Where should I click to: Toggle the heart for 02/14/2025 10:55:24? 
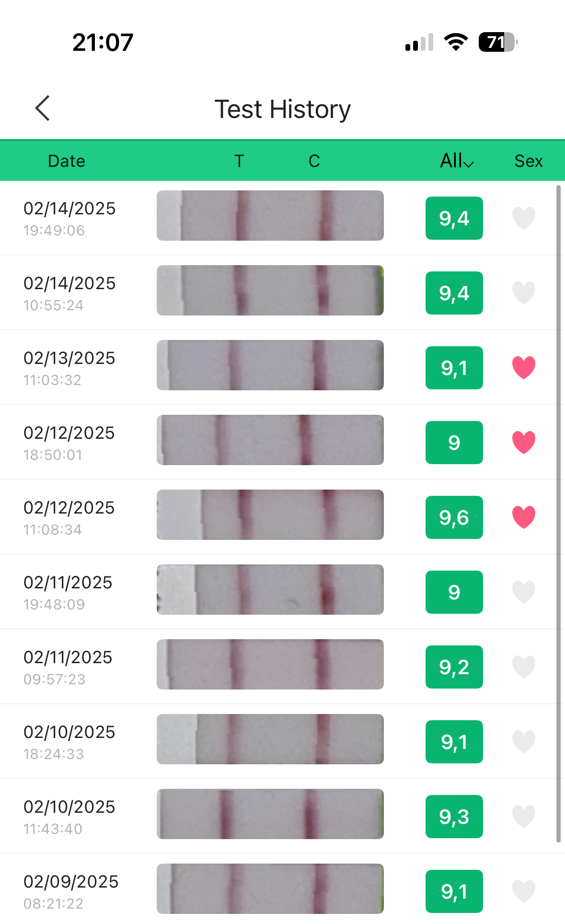coord(523,293)
